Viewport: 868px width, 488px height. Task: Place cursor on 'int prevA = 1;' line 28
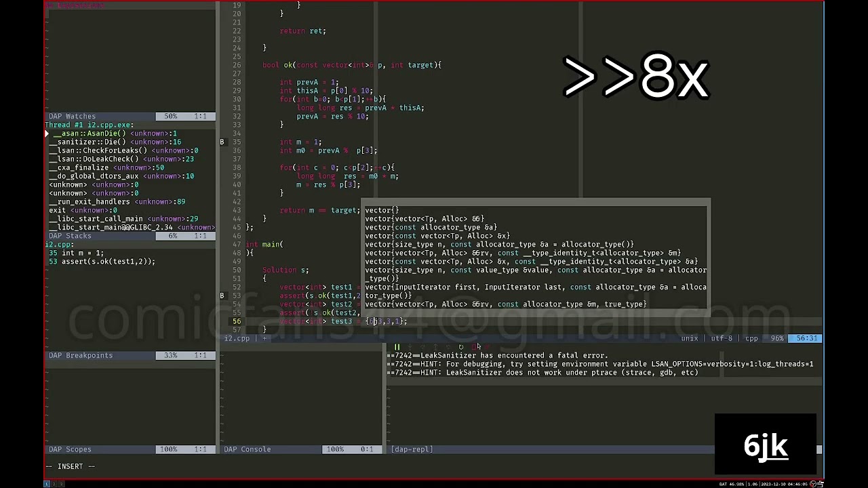(309, 82)
